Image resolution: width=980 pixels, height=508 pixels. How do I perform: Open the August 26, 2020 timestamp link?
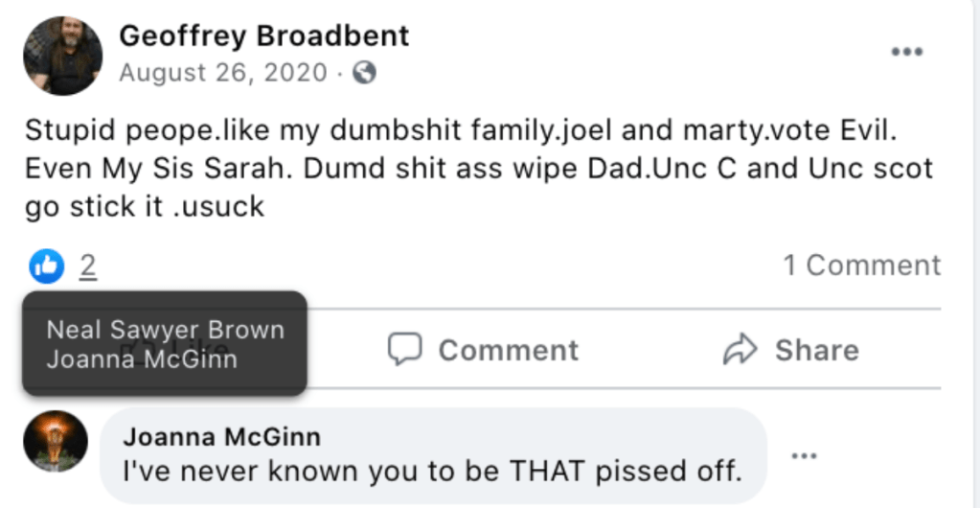click(223, 73)
